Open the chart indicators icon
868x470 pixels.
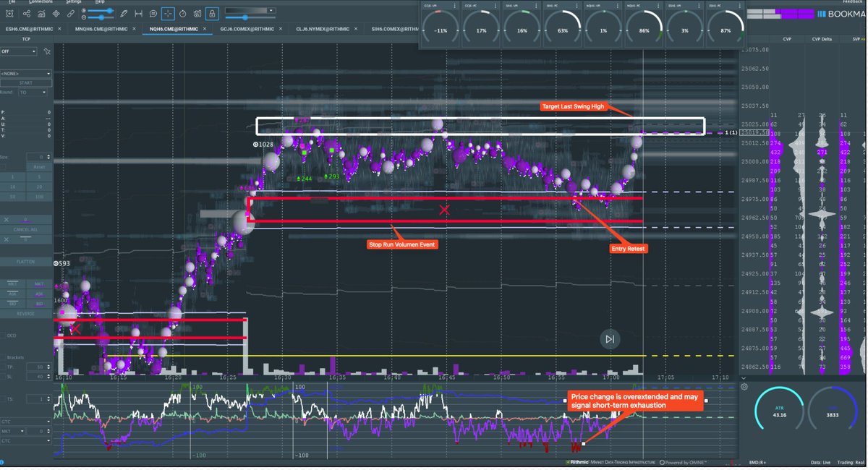tap(41, 14)
